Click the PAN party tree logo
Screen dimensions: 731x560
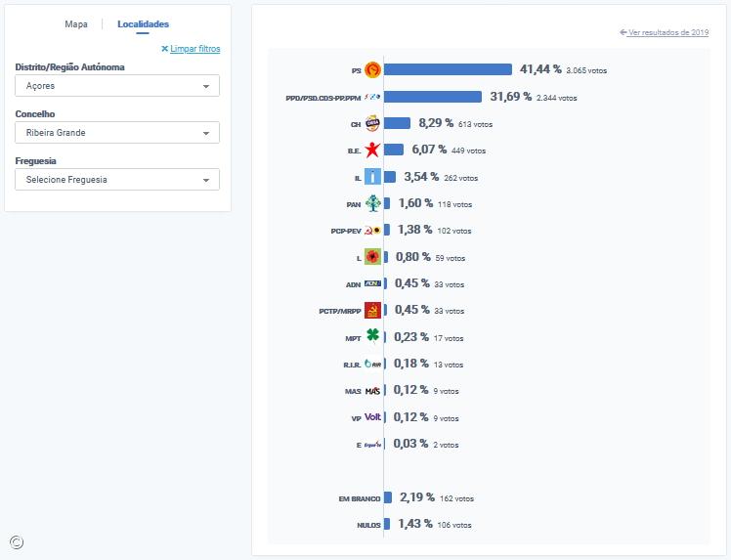pos(372,203)
